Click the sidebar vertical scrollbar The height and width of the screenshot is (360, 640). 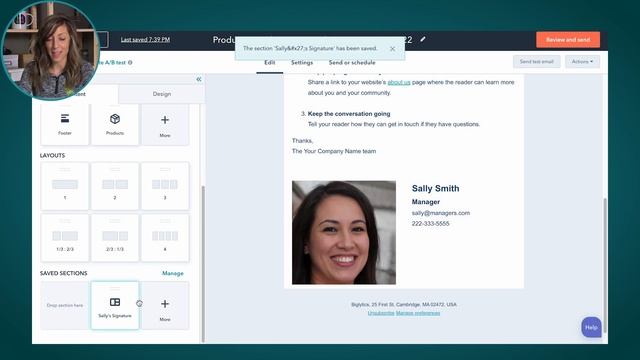[x=203, y=263]
